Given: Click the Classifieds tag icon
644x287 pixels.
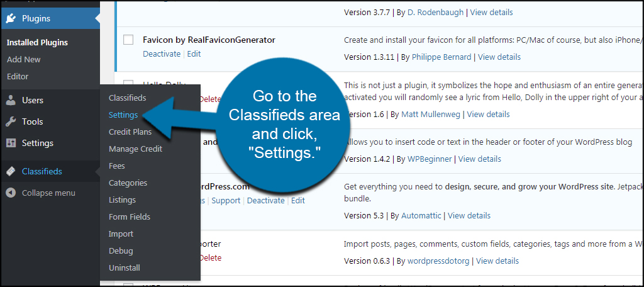Looking at the screenshot, I should click(11, 171).
